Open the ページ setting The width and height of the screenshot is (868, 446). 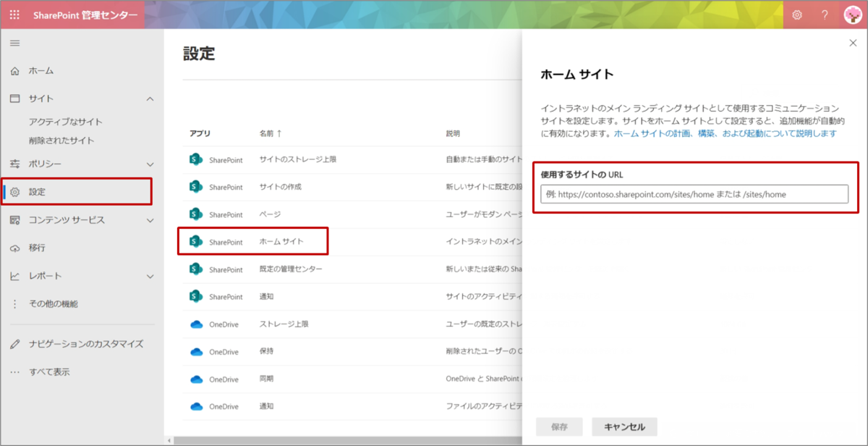tap(270, 214)
